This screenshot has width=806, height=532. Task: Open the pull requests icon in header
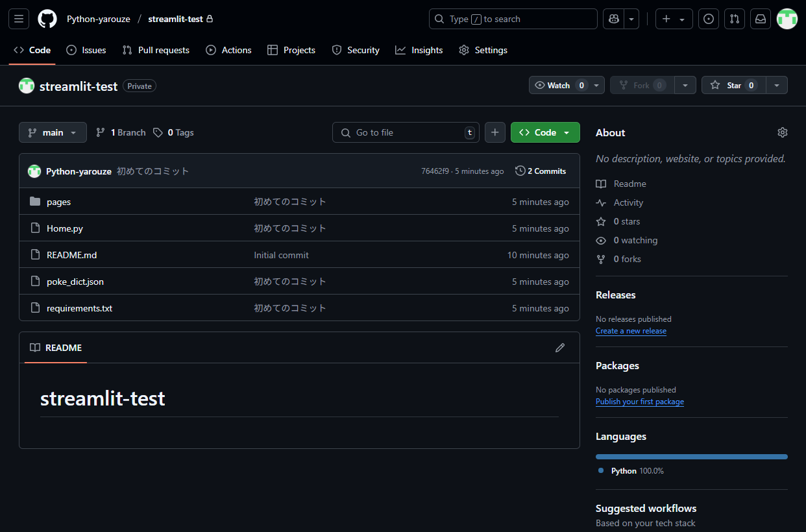tap(735, 19)
